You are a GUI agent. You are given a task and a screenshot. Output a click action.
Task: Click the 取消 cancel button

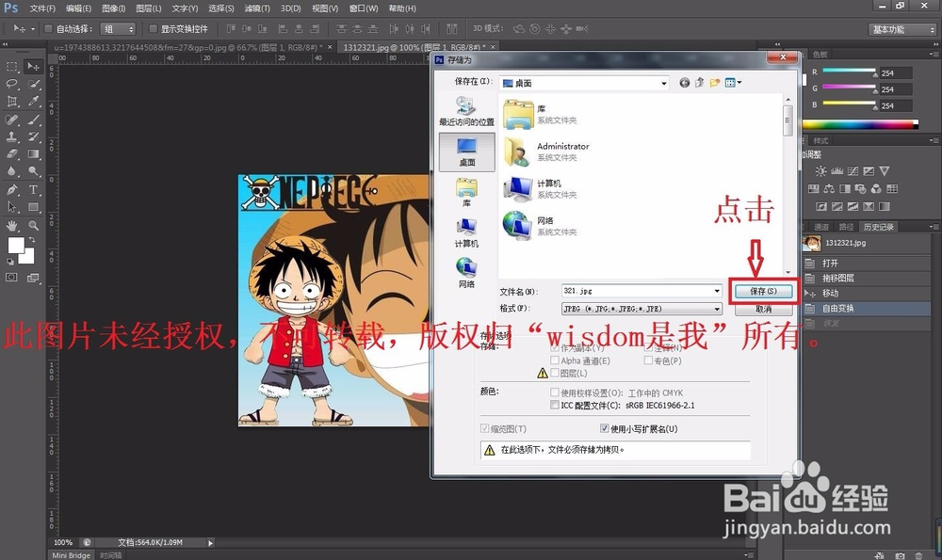tap(763, 309)
